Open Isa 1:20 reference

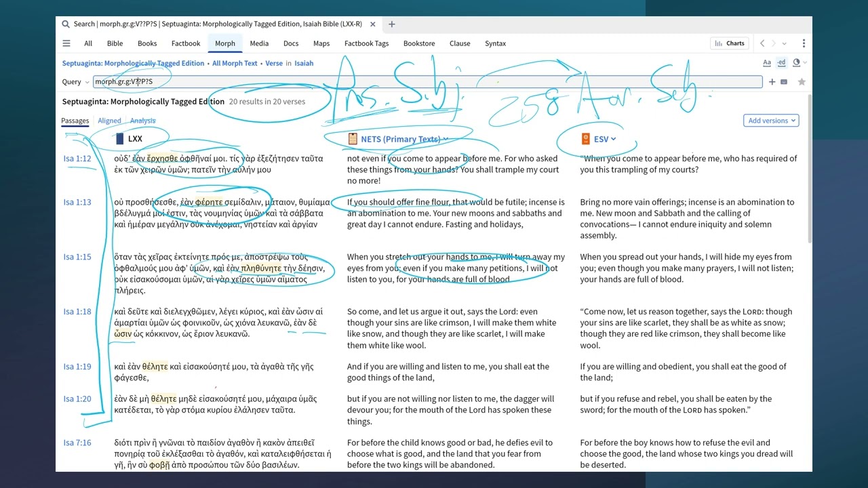pos(77,399)
